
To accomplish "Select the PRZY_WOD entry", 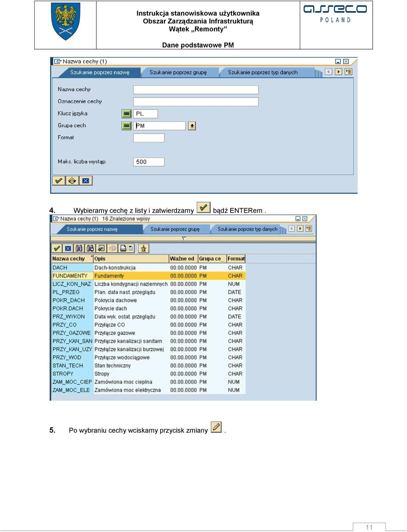I will pos(72,357).
